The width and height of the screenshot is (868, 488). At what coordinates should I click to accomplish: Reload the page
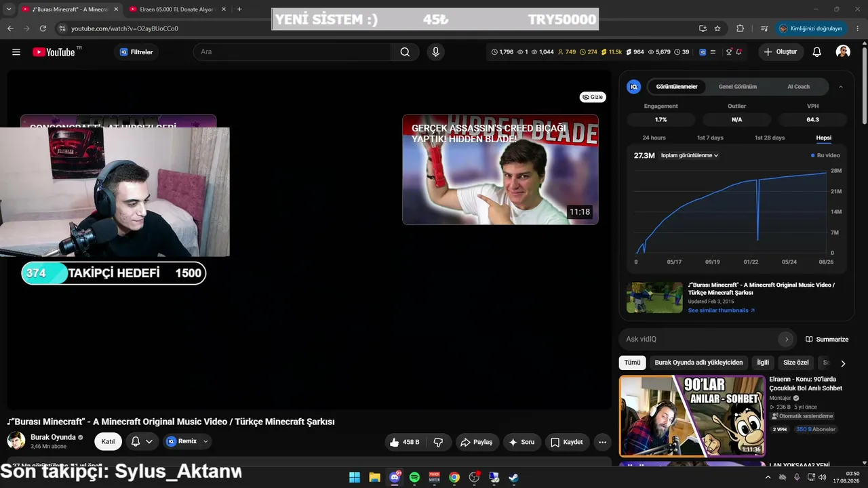coord(43,28)
